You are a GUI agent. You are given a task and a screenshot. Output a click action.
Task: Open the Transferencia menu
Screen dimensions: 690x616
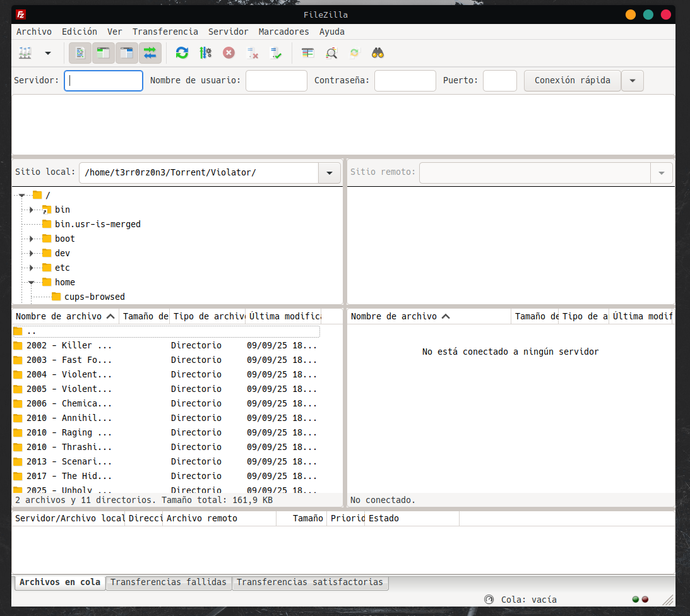(165, 32)
